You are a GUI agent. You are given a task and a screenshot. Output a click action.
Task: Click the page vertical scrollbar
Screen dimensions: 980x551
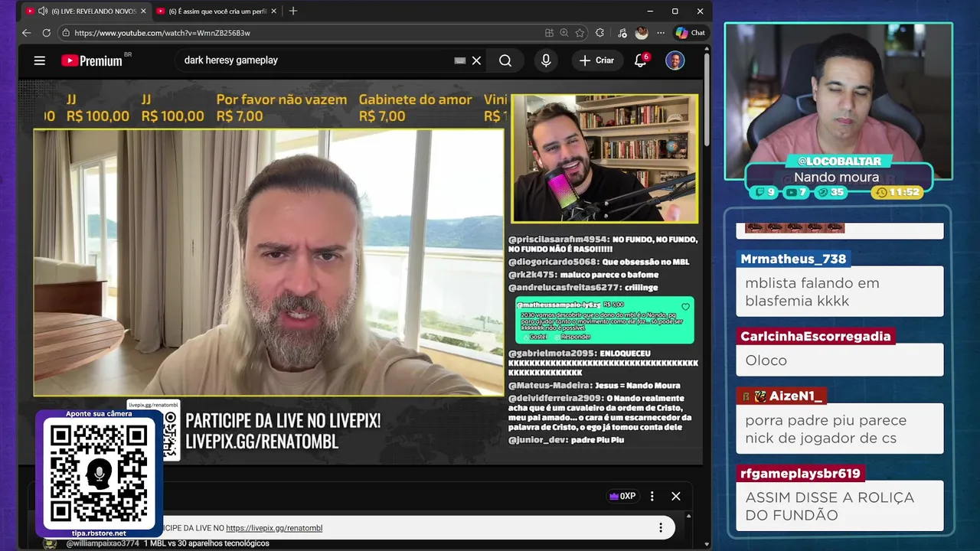click(707, 99)
